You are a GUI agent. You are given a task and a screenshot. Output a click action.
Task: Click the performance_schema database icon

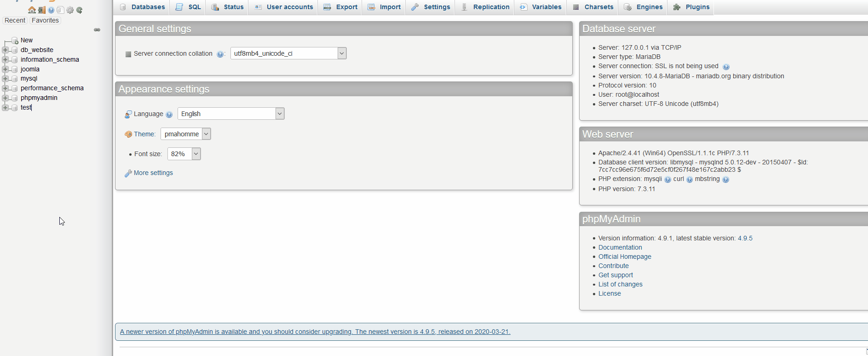[x=15, y=88]
